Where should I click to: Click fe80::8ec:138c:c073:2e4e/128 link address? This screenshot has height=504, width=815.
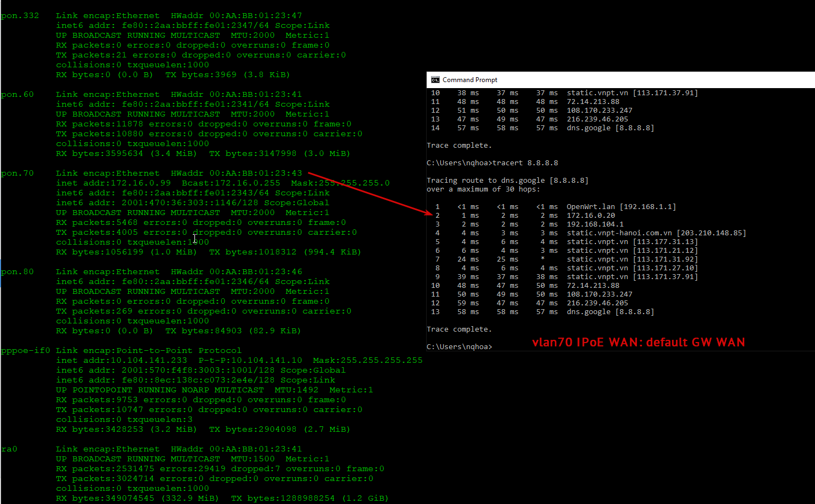coord(198,380)
